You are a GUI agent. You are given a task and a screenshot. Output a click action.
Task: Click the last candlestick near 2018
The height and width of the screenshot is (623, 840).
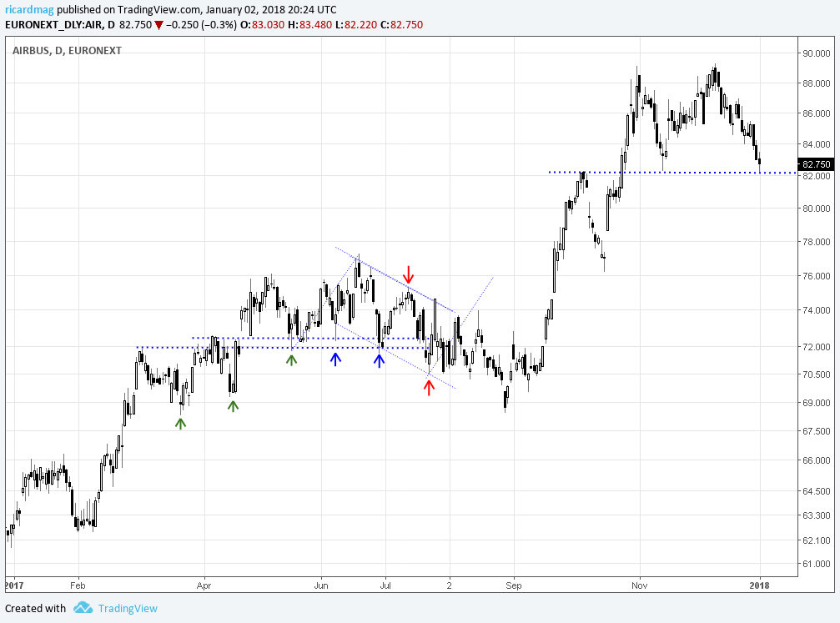(x=760, y=162)
